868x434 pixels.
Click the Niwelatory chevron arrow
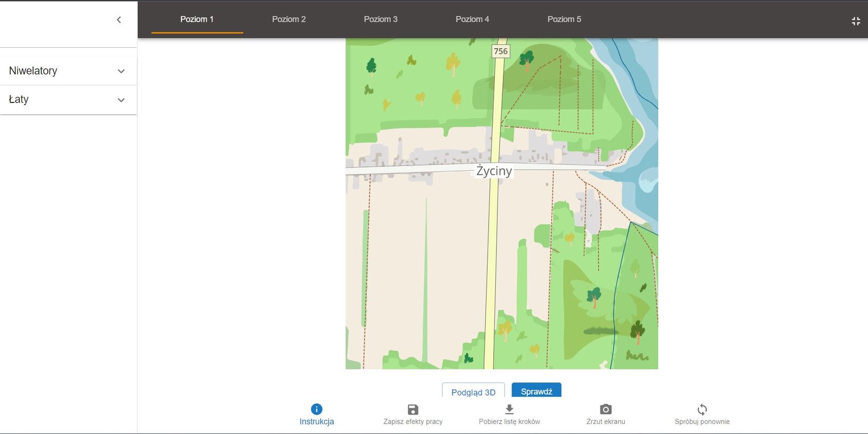pos(121,71)
